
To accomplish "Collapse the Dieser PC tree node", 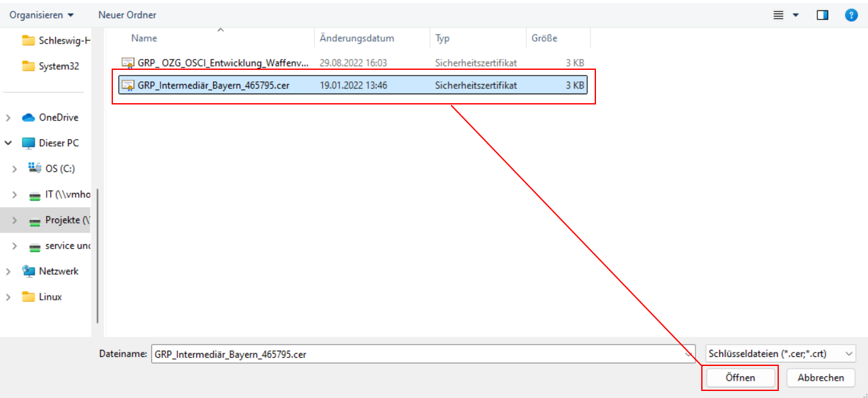I will coord(8,143).
